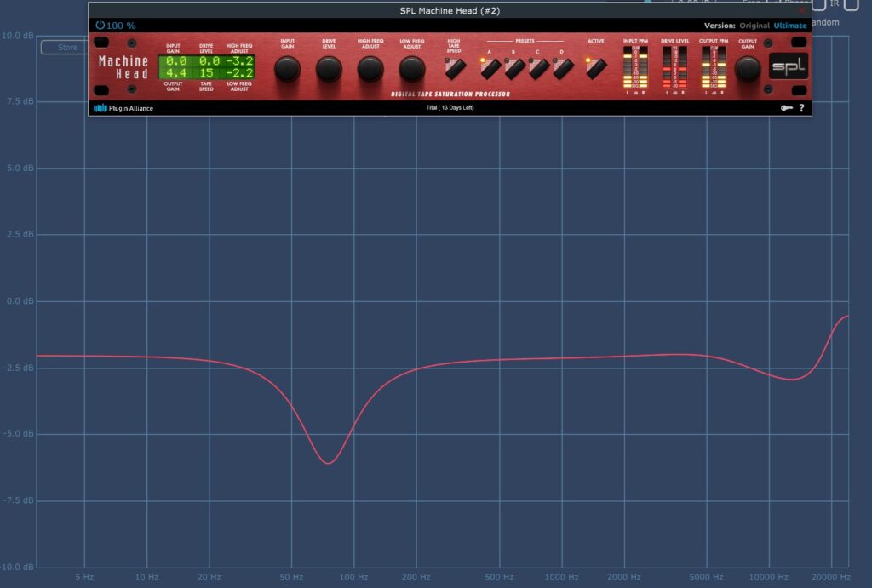Viewport: 872px width, 588px height.
Task: Click the High Freq Adjust knob
Action: (x=370, y=69)
